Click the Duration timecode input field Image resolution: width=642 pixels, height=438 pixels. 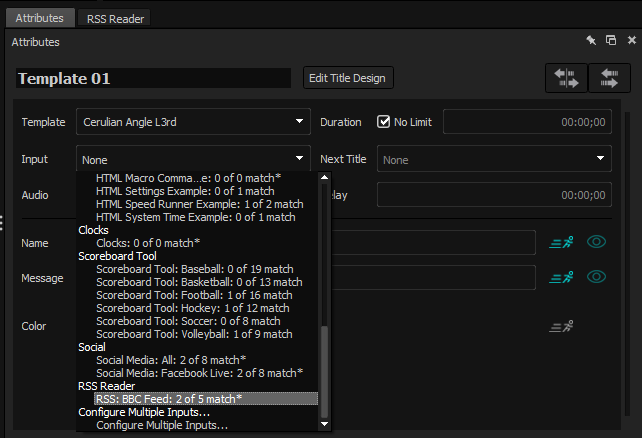point(526,122)
